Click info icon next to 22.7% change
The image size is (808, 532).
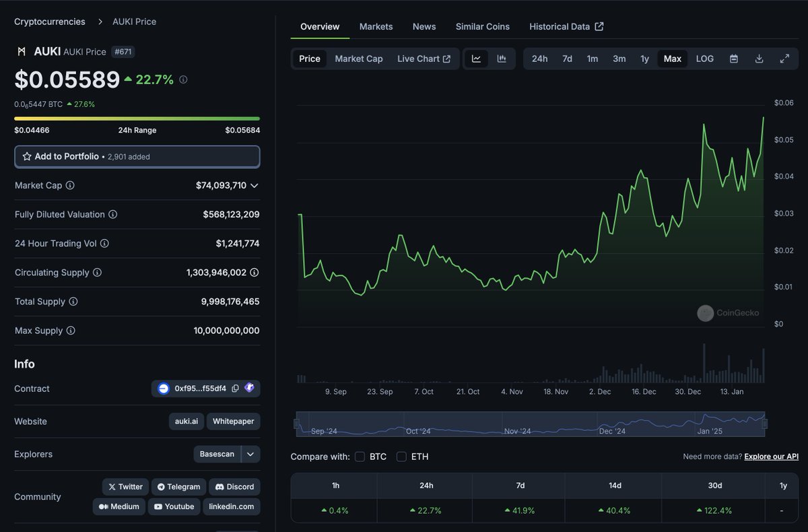pyautogui.click(x=183, y=79)
